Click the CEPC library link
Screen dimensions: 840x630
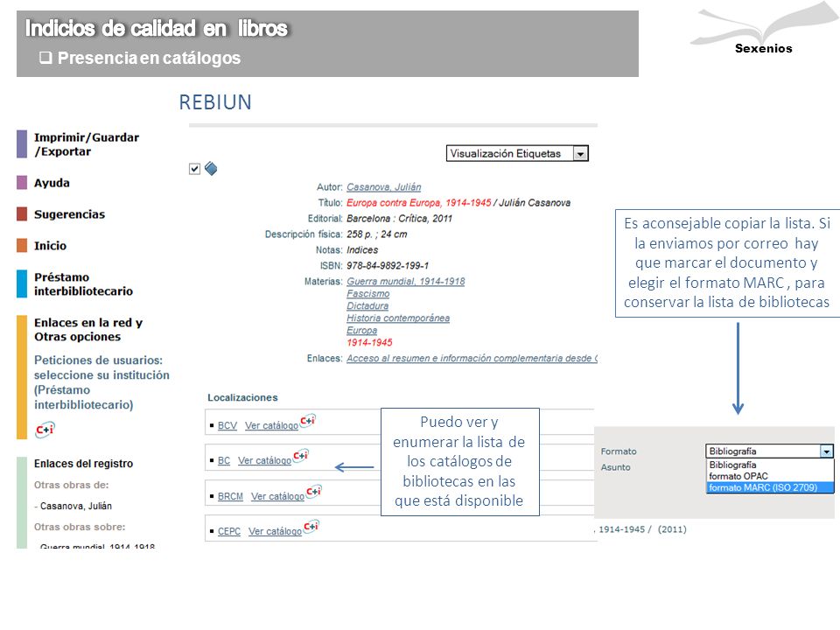click(x=228, y=531)
